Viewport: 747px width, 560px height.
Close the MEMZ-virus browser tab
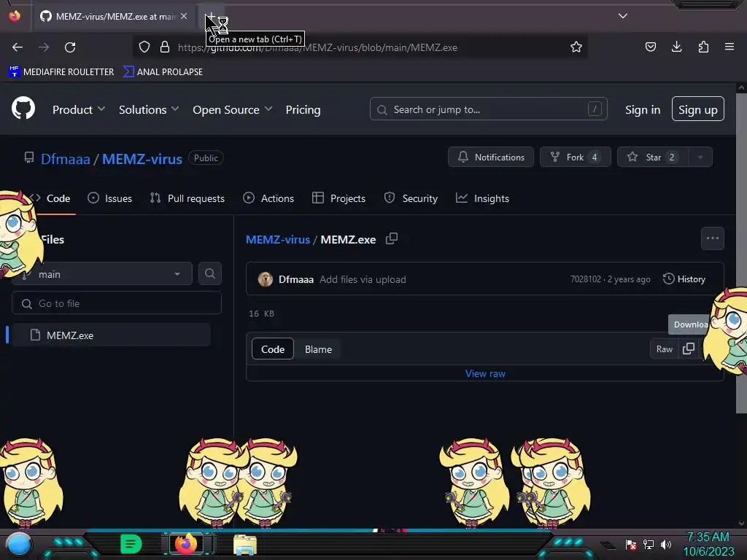184,16
